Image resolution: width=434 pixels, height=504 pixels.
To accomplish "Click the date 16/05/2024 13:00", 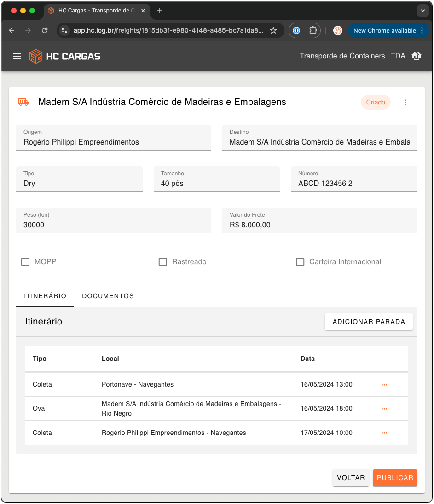I will click(x=327, y=385).
